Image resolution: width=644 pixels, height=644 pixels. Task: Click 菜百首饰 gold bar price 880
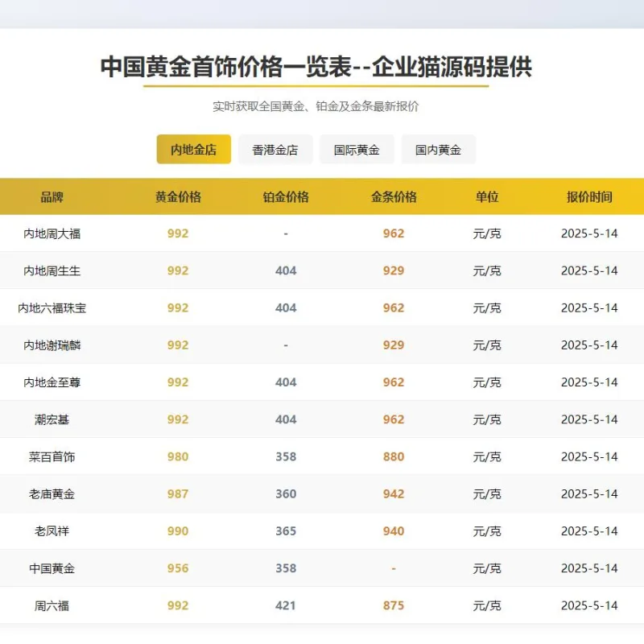coord(394,456)
